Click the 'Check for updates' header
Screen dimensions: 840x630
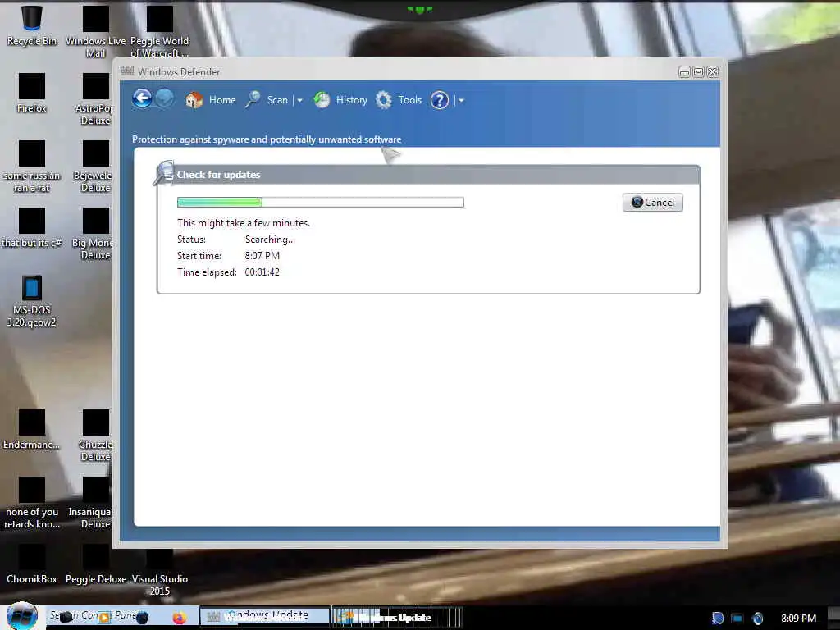pos(218,175)
